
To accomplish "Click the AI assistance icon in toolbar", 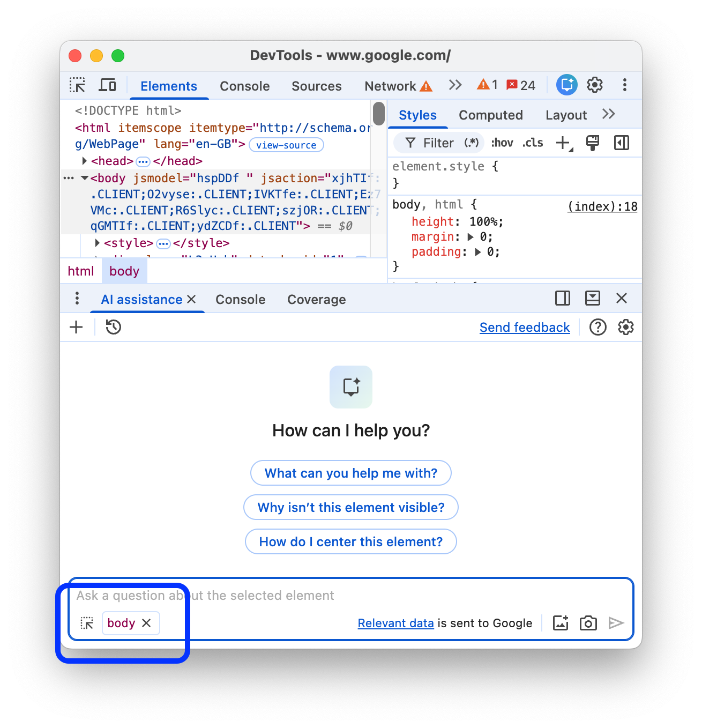I will click(566, 85).
